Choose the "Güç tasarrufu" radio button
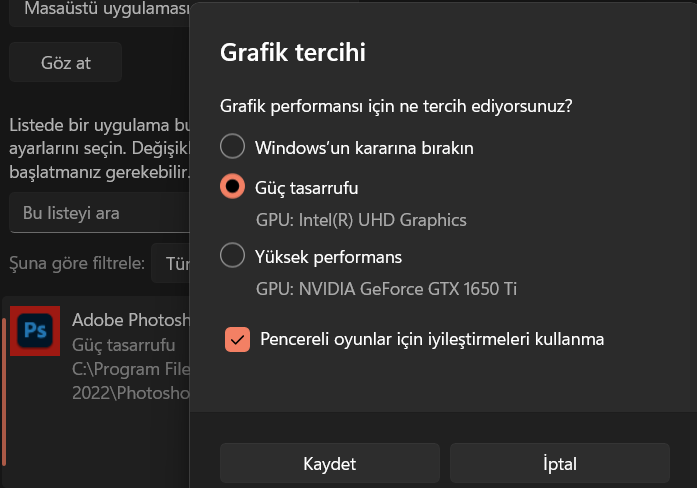Viewport: 697px width, 488px height. pos(232,186)
